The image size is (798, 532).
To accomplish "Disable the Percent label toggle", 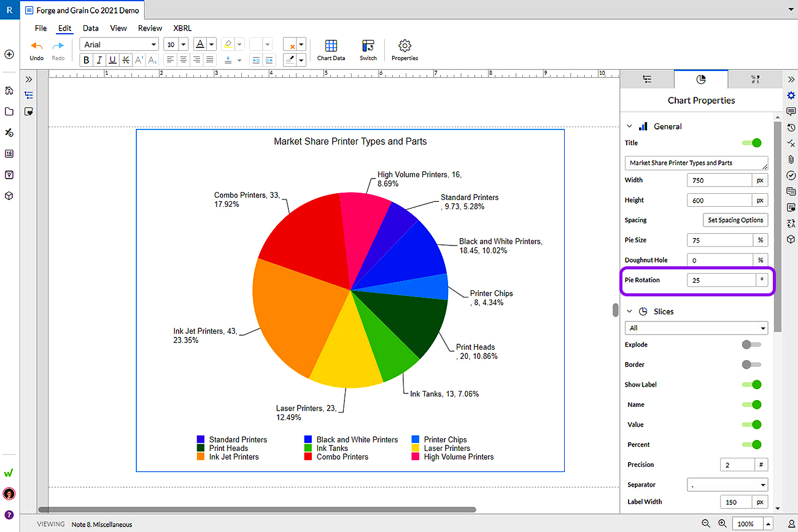I will tap(752, 444).
